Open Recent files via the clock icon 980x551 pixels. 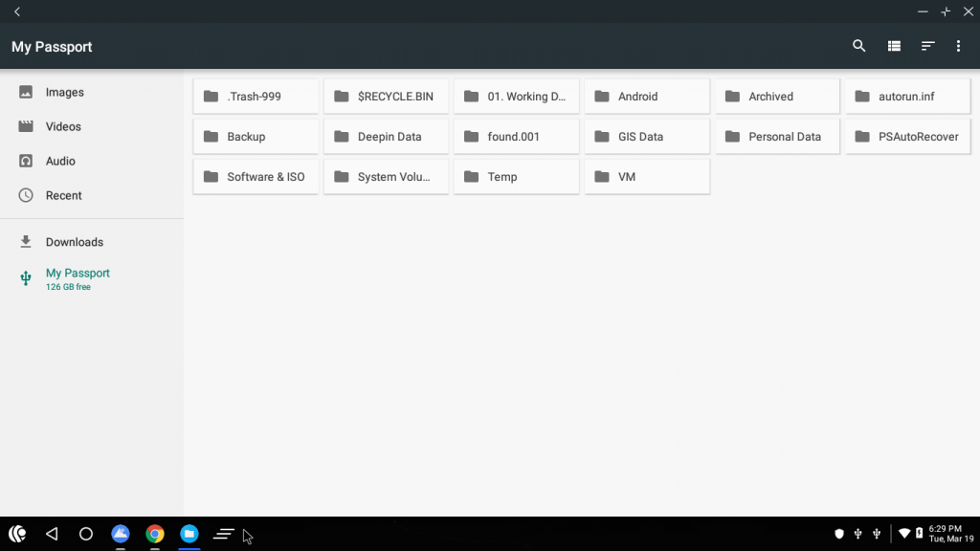click(x=26, y=195)
